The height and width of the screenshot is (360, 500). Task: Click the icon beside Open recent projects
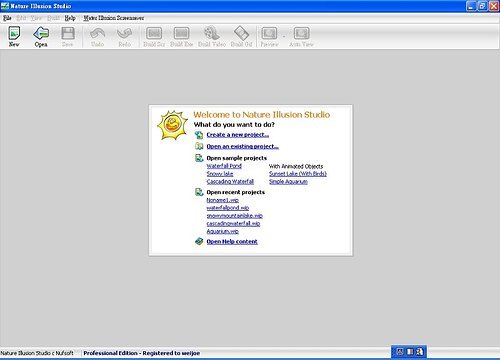click(x=199, y=192)
